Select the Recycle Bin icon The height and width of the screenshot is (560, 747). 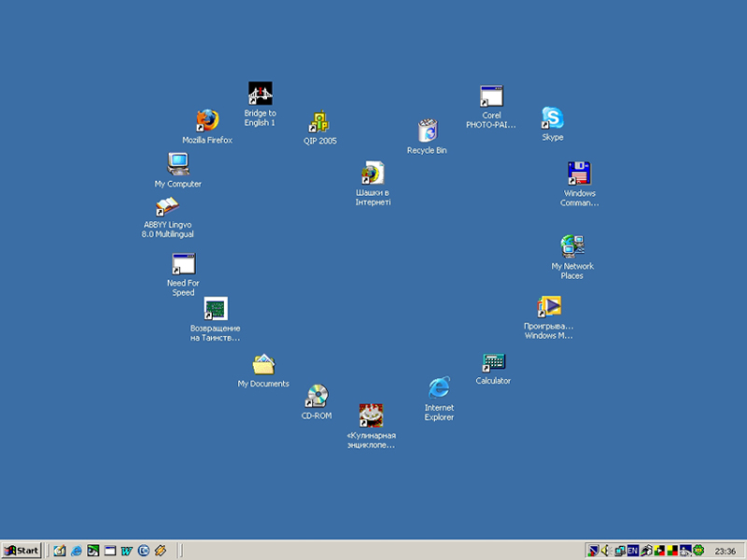coord(427,136)
